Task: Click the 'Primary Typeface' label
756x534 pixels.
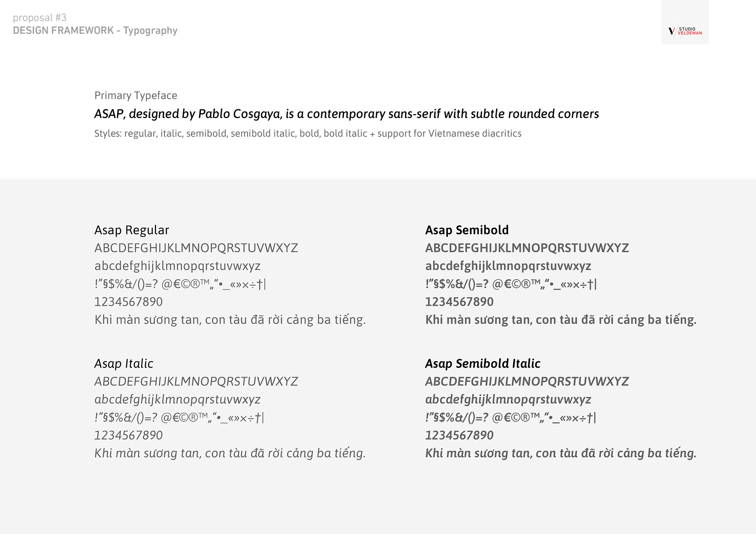Action: tap(136, 96)
